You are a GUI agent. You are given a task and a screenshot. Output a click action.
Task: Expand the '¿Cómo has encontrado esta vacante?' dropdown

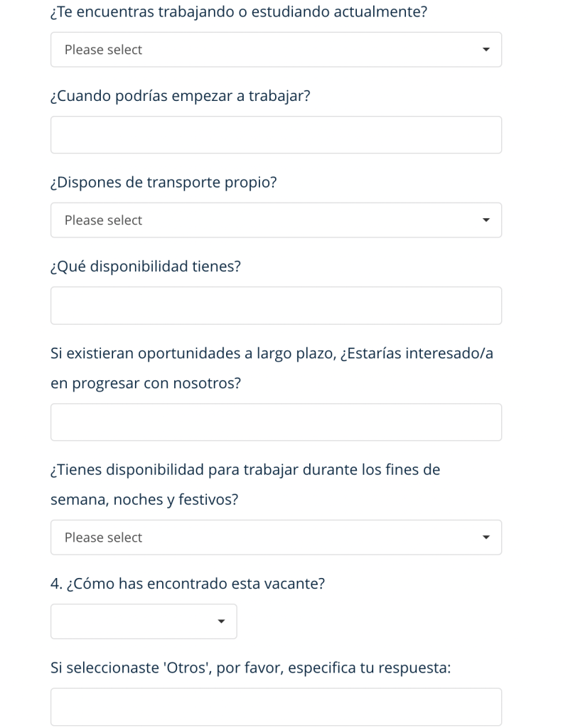[x=143, y=621]
